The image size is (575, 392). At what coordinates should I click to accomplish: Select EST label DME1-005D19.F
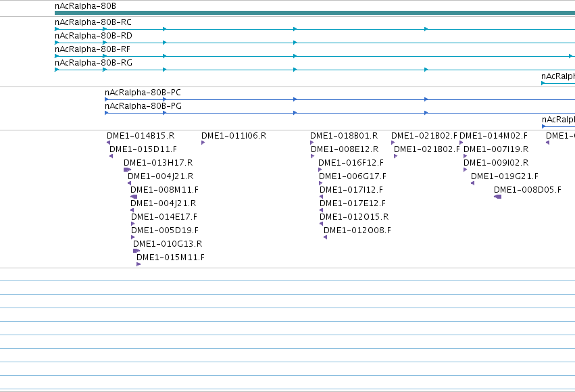pyautogui.click(x=165, y=230)
